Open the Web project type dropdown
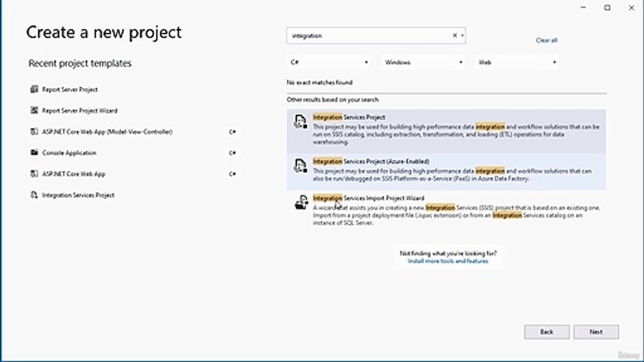 (518, 62)
